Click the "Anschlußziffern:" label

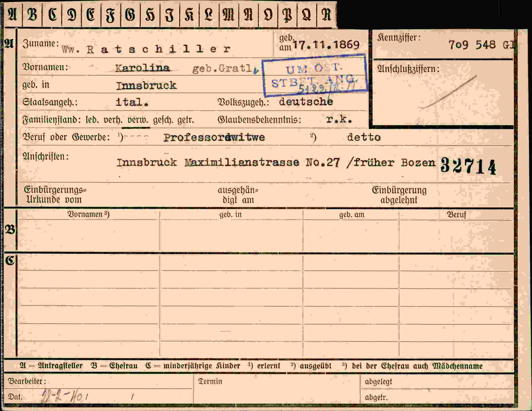coord(408,69)
